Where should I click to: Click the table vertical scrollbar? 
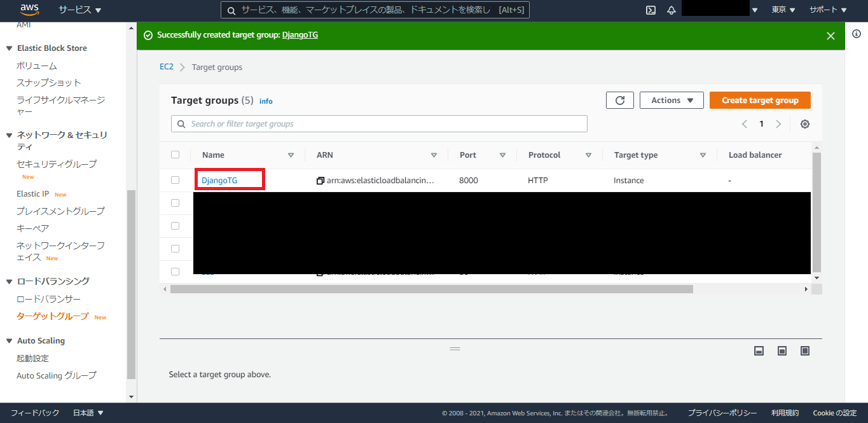coord(816,211)
